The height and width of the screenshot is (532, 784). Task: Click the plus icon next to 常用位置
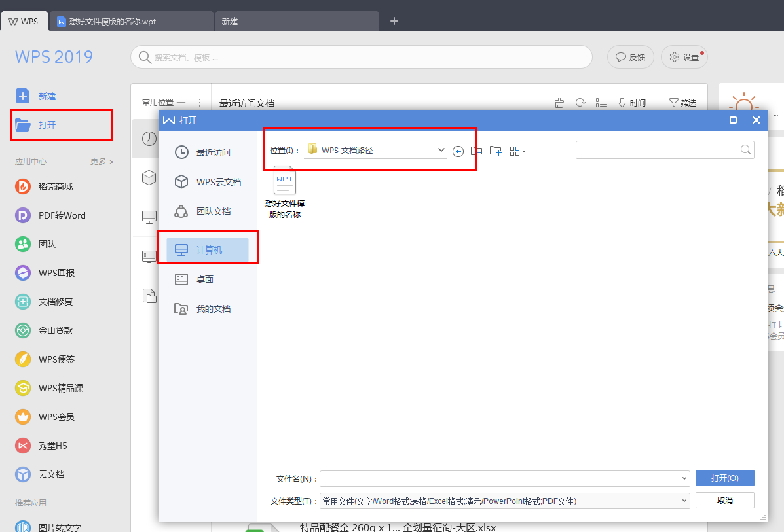pos(181,102)
